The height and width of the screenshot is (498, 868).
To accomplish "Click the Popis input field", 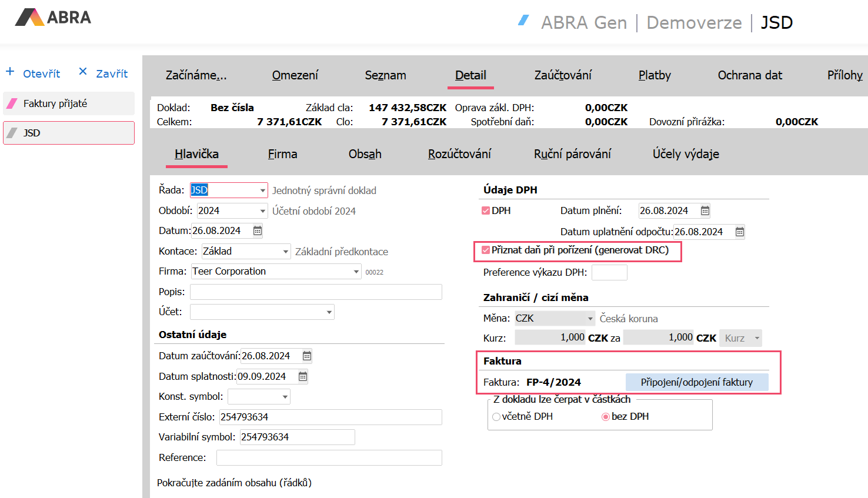I will point(316,292).
